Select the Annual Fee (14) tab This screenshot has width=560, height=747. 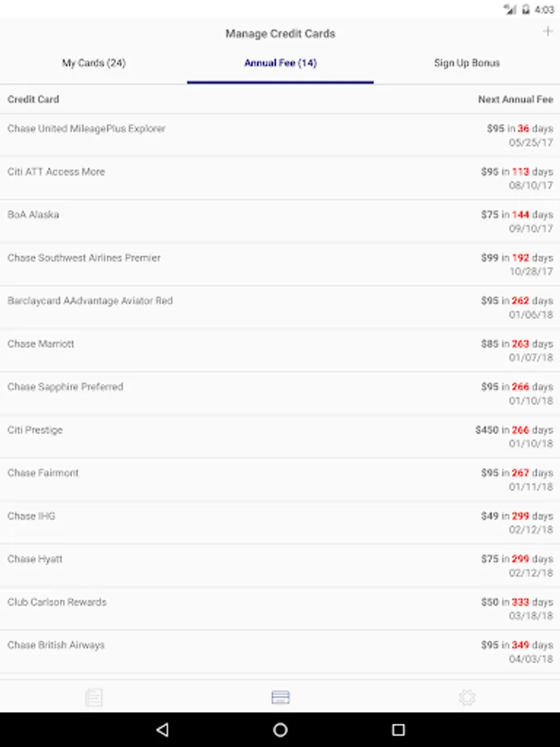280,63
